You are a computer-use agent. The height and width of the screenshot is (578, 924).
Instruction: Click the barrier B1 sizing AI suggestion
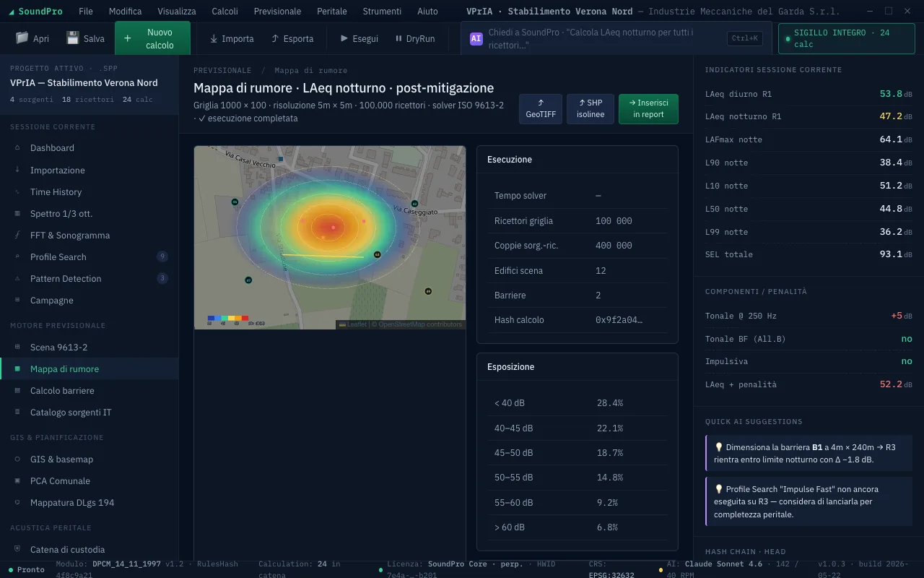point(808,454)
